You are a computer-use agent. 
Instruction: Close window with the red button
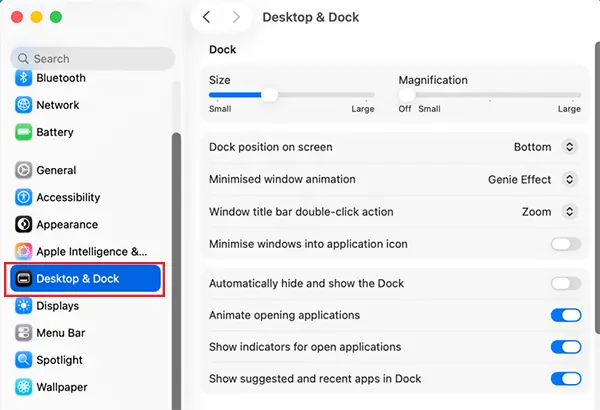[x=17, y=17]
